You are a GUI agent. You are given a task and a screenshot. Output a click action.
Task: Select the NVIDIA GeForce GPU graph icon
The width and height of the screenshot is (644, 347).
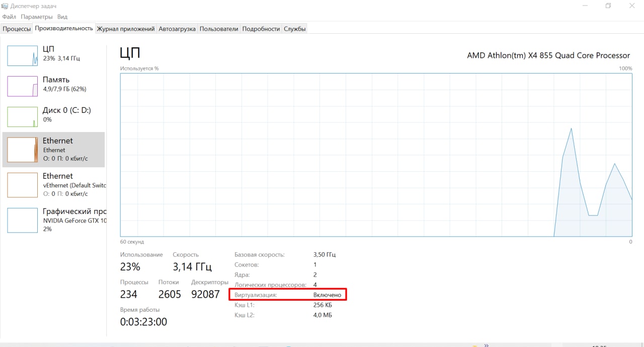pos(22,220)
